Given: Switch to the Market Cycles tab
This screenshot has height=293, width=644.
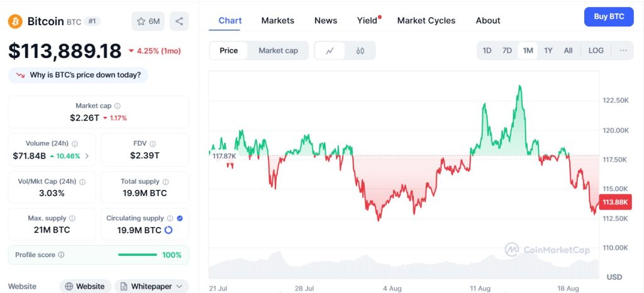Looking at the screenshot, I should (426, 20).
